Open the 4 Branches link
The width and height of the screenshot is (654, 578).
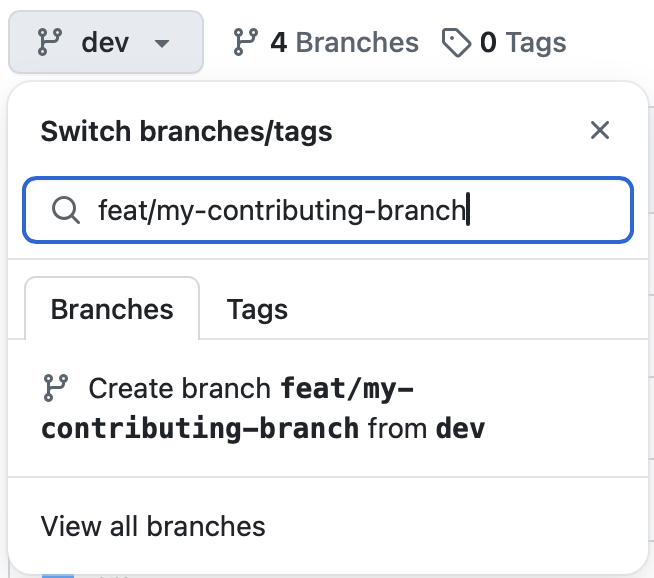[326, 42]
